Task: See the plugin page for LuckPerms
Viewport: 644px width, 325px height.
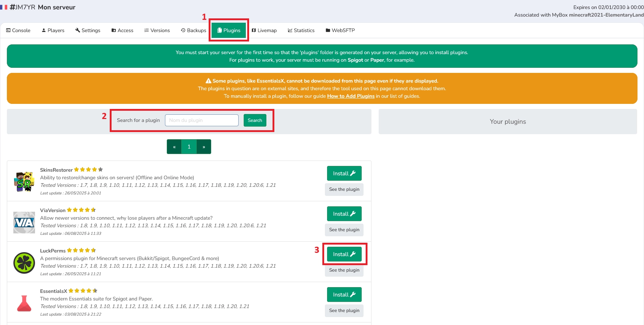Action: point(344,270)
